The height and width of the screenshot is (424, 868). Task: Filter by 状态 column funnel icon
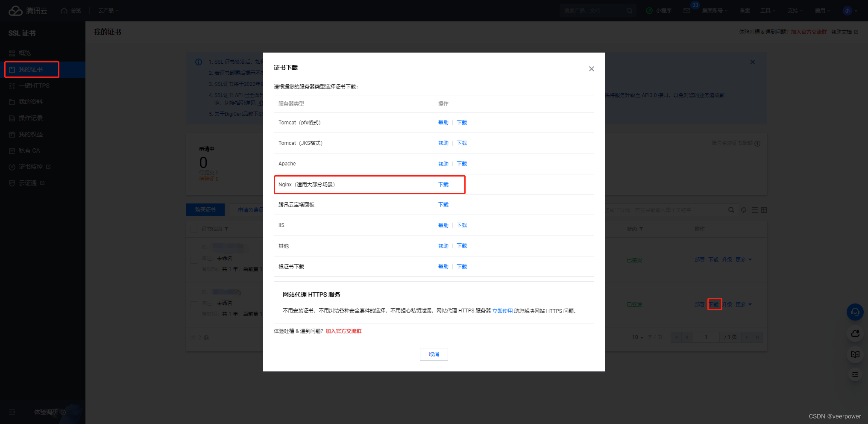641,229
